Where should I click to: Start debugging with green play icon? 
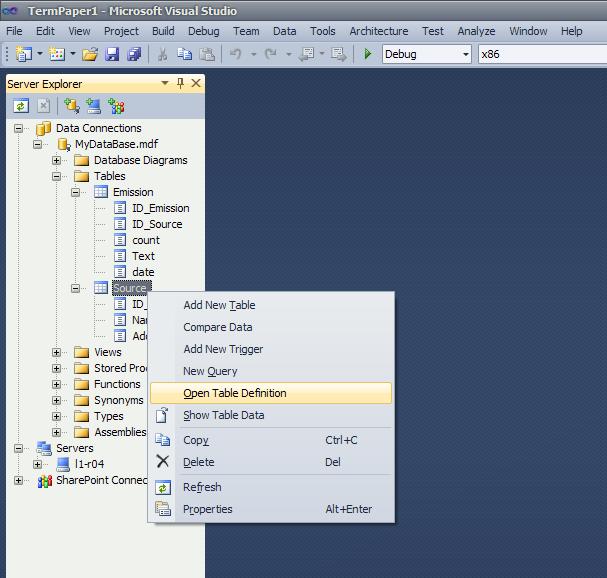point(368,54)
